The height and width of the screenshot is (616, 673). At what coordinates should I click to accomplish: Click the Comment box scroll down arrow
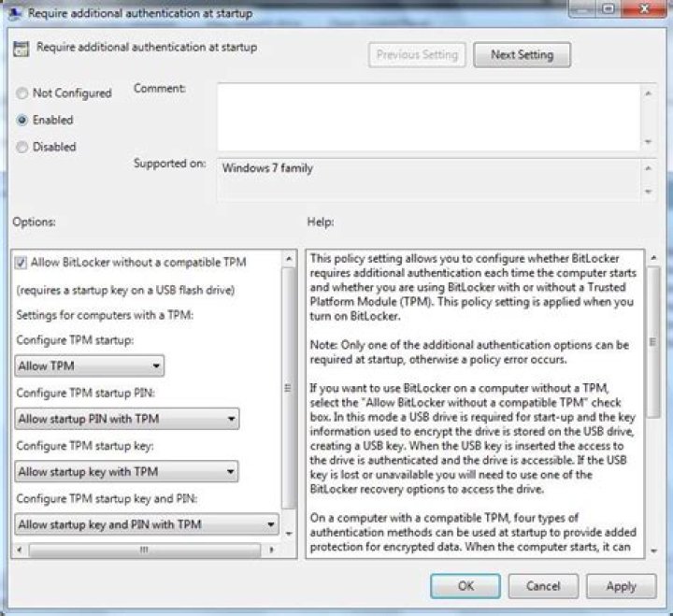[x=649, y=142]
